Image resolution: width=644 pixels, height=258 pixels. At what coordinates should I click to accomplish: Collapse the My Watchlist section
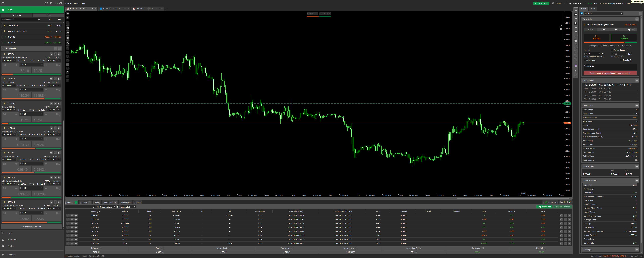click(x=4, y=48)
